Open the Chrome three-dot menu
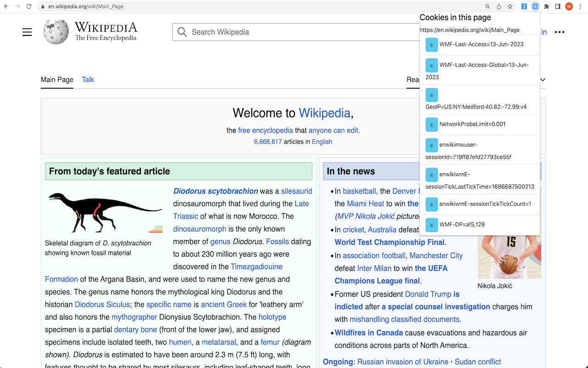Screen dimensions: 588x368 580,6
